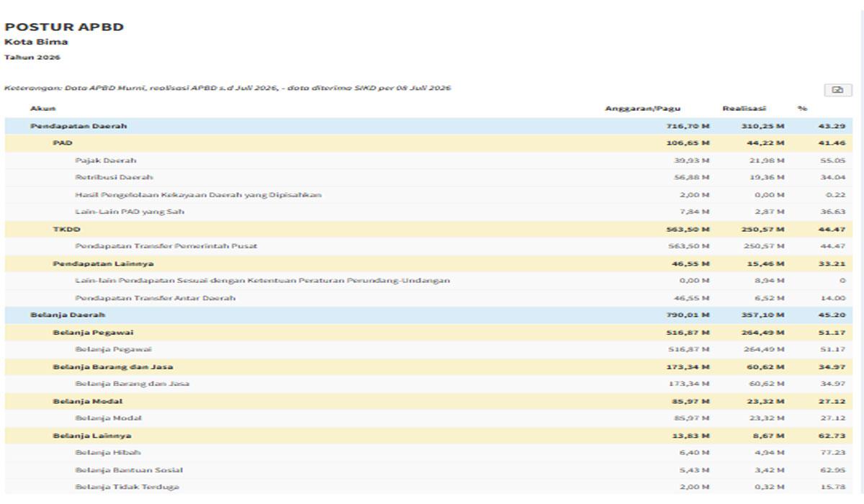Click the bold Belanja Modal group row
Screen dimensions: 864x504
coord(429,401)
